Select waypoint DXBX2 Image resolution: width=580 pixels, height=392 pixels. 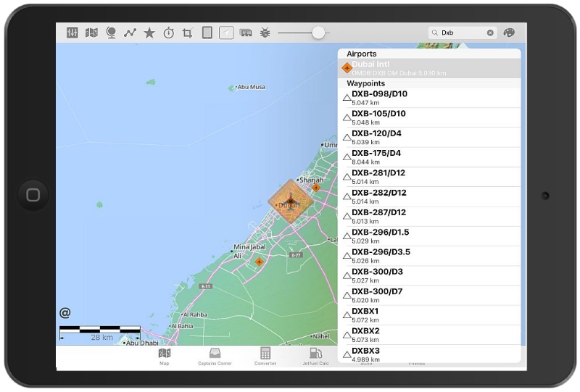point(429,335)
